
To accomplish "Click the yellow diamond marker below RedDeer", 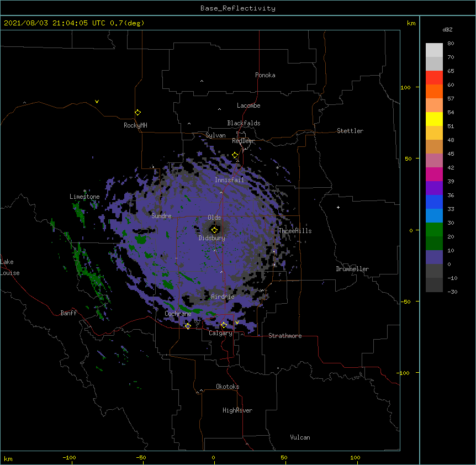I will [x=235, y=155].
